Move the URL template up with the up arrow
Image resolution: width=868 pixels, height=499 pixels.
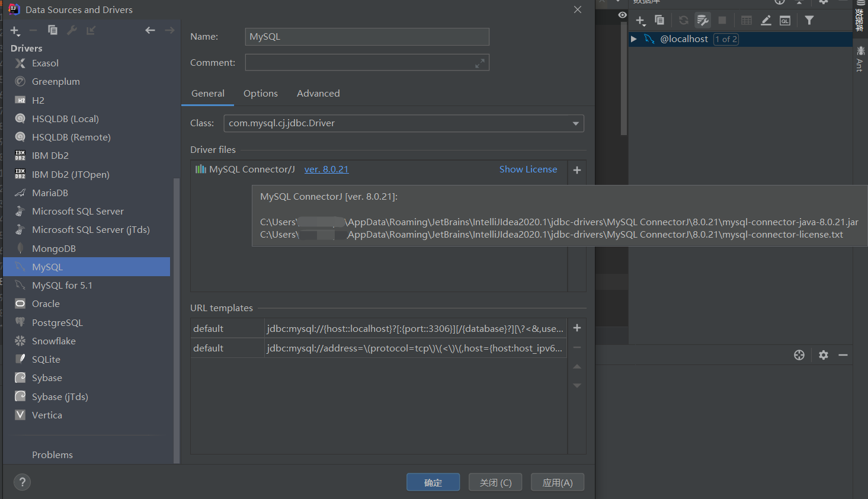point(577,367)
